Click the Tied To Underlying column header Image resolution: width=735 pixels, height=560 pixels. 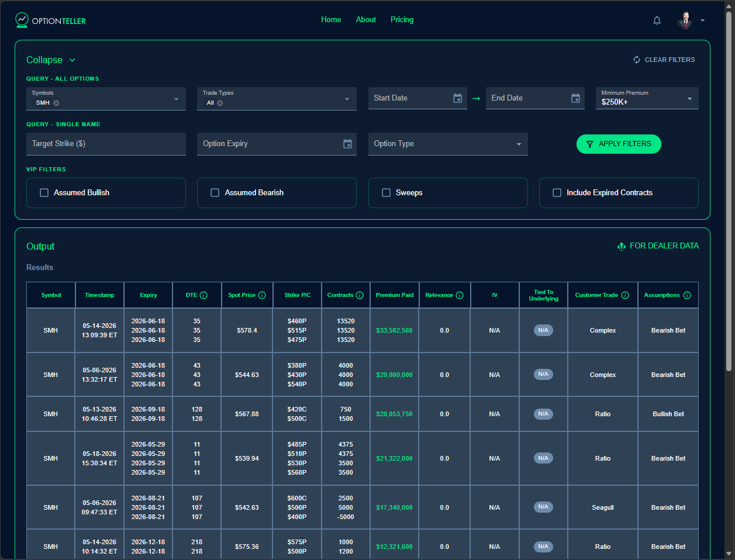[x=544, y=295]
